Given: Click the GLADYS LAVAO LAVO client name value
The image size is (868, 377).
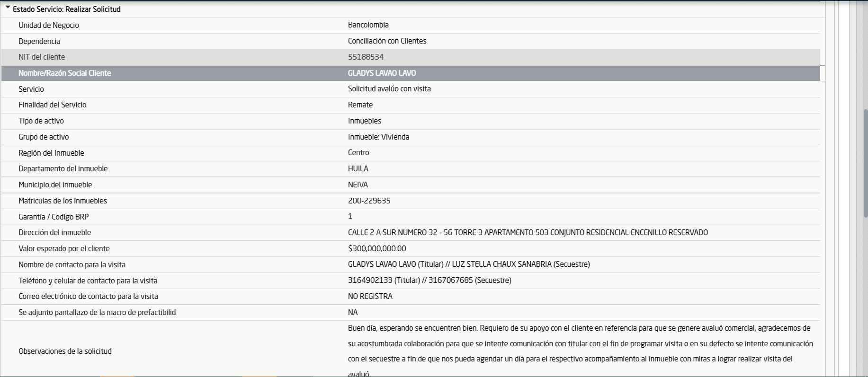Looking at the screenshot, I should (382, 73).
